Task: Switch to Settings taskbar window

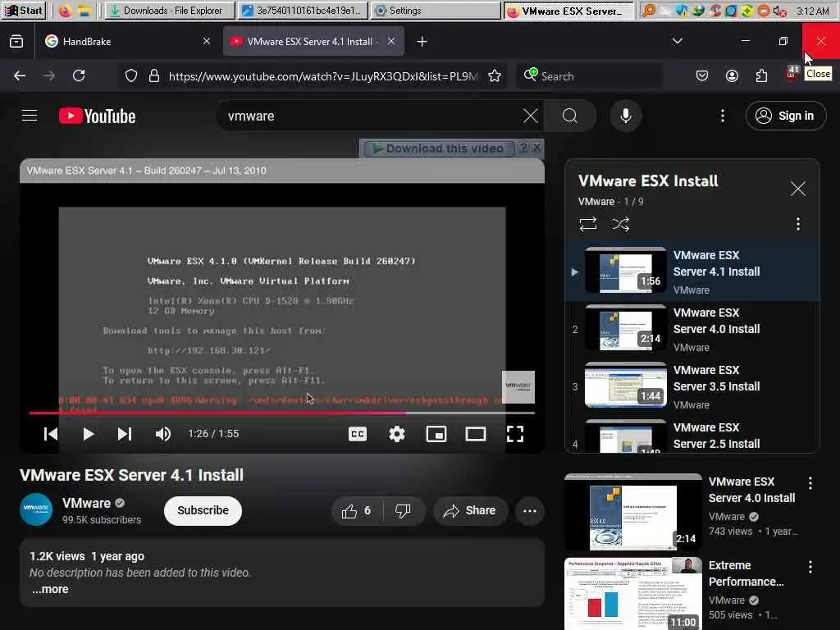Action: point(436,10)
